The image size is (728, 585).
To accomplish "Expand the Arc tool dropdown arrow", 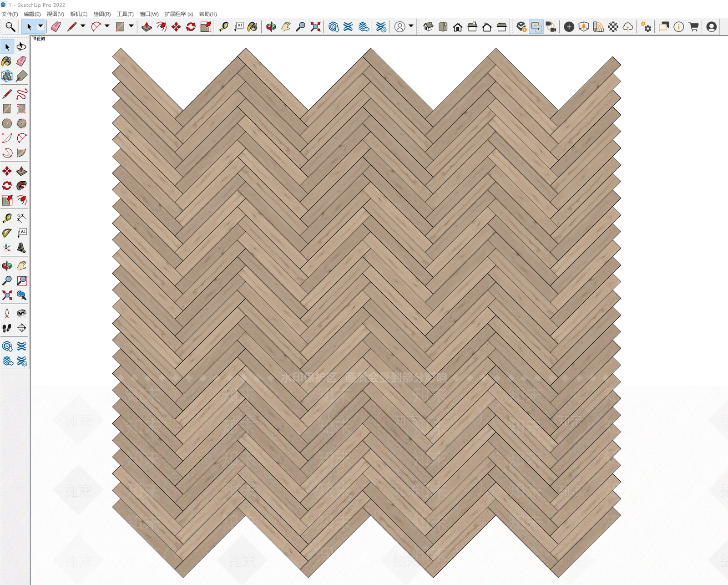I will 107,26.
